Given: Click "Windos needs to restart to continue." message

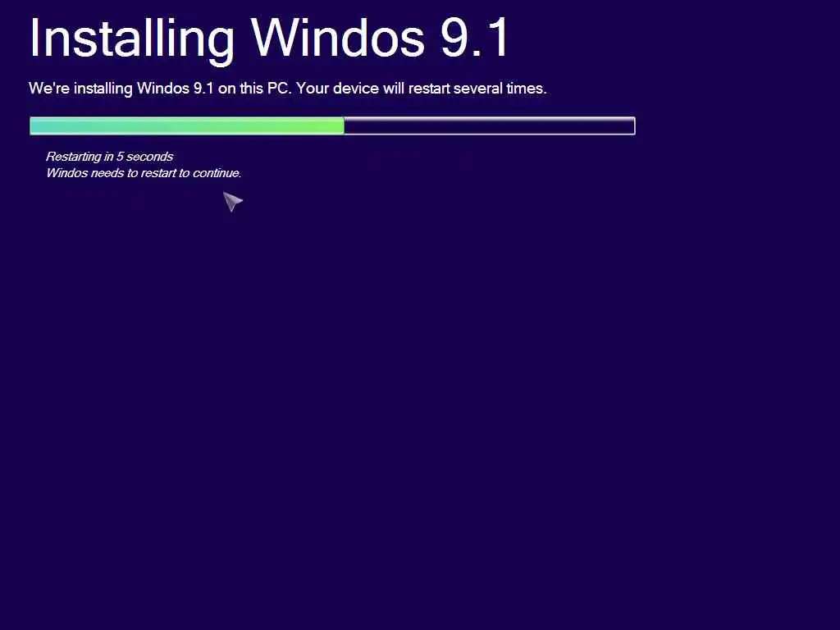Looking at the screenshot, I should 144,173.
